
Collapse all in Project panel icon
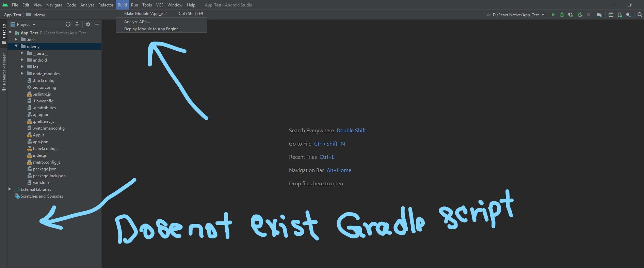tap(77, 24)
